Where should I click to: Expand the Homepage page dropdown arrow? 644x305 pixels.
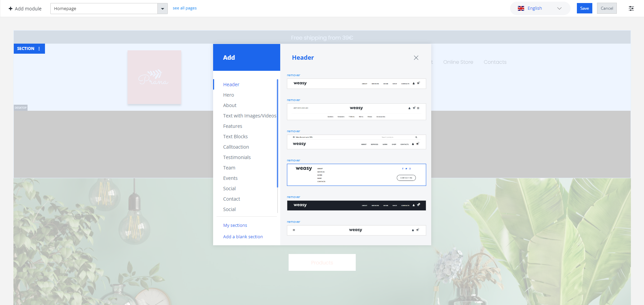162,9
